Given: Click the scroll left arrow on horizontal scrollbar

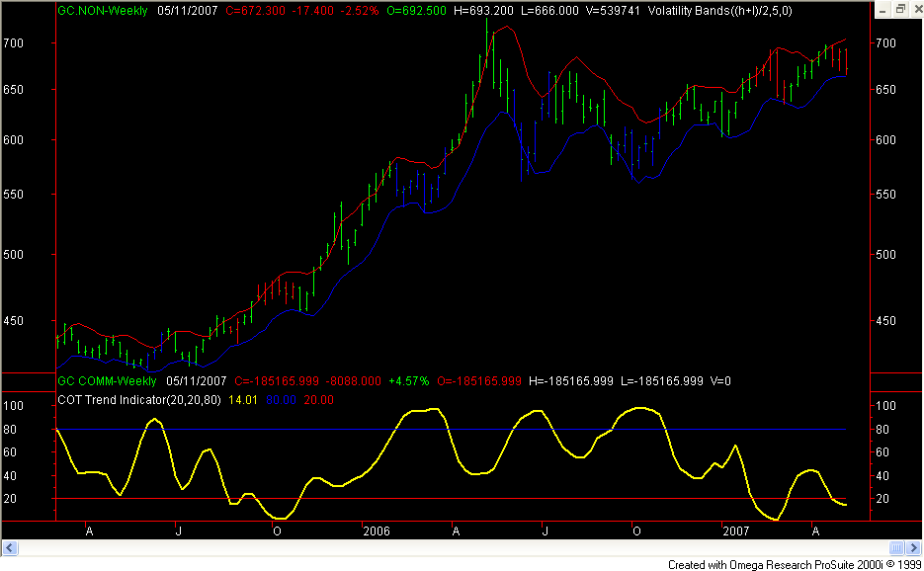Looking at the screenshot, I should 10,548.
